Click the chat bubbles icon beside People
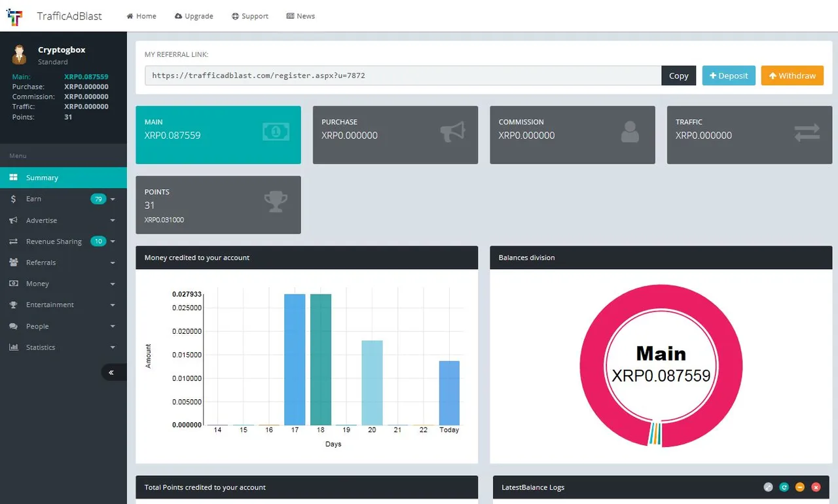 pos(13,326)
